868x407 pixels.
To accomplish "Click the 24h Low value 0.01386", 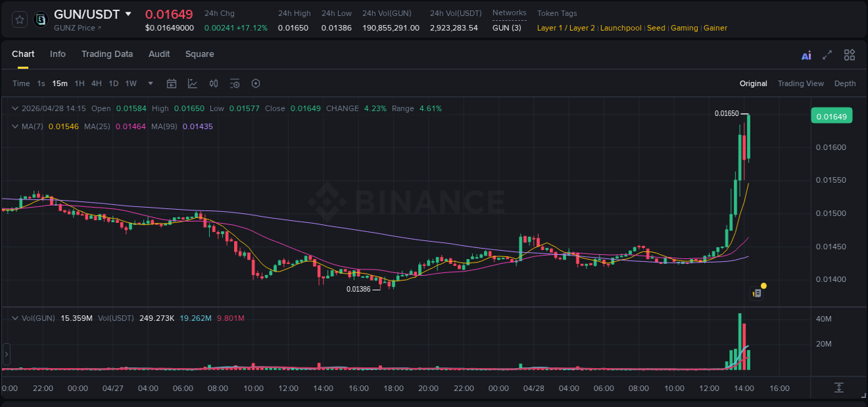I will tap(336, 28).
